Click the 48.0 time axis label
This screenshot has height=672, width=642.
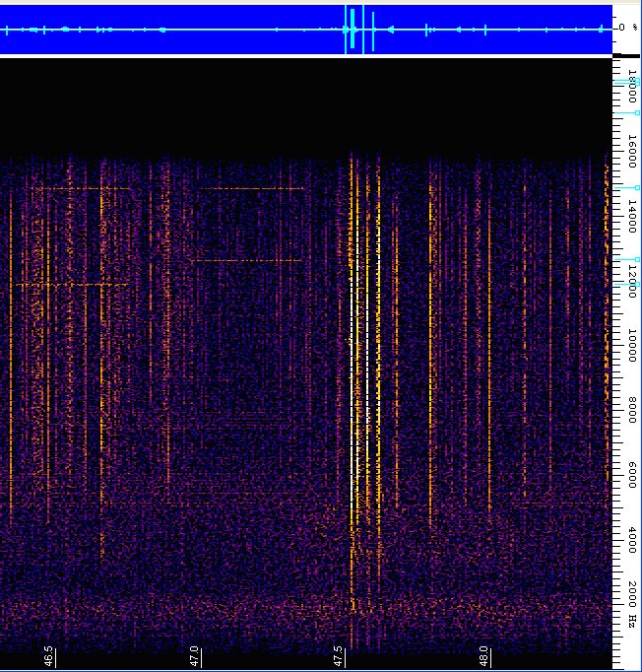[483, 656]
